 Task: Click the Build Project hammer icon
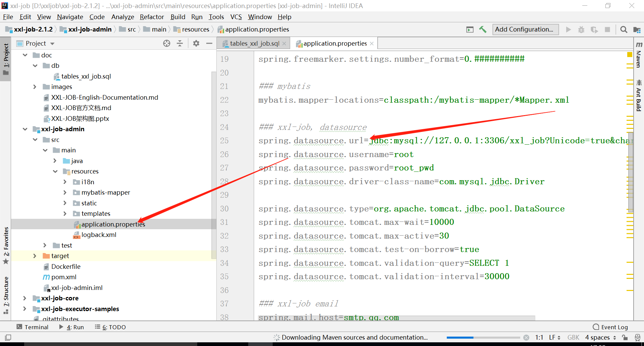click(x=483, y=30)
